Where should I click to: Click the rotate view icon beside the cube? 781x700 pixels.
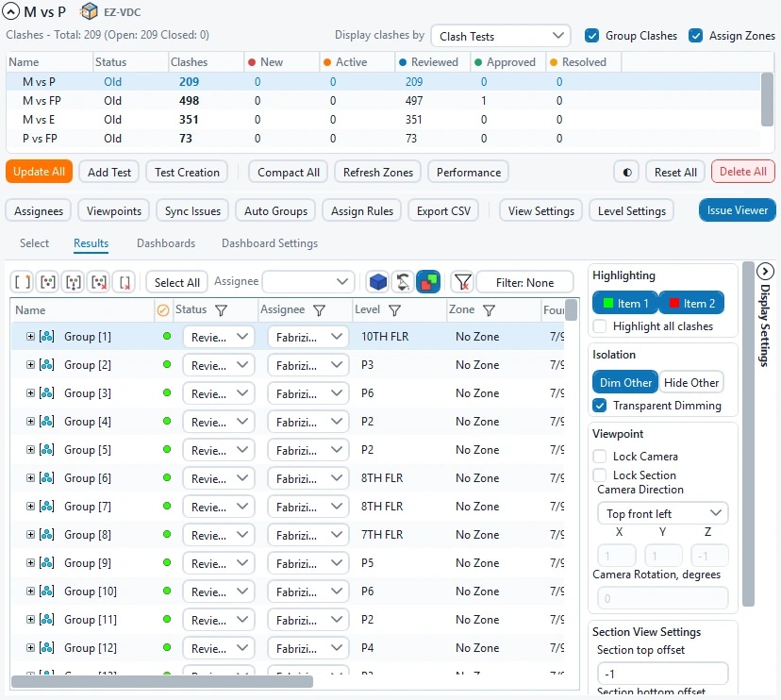pyautogui.click(x=403, y=282)
